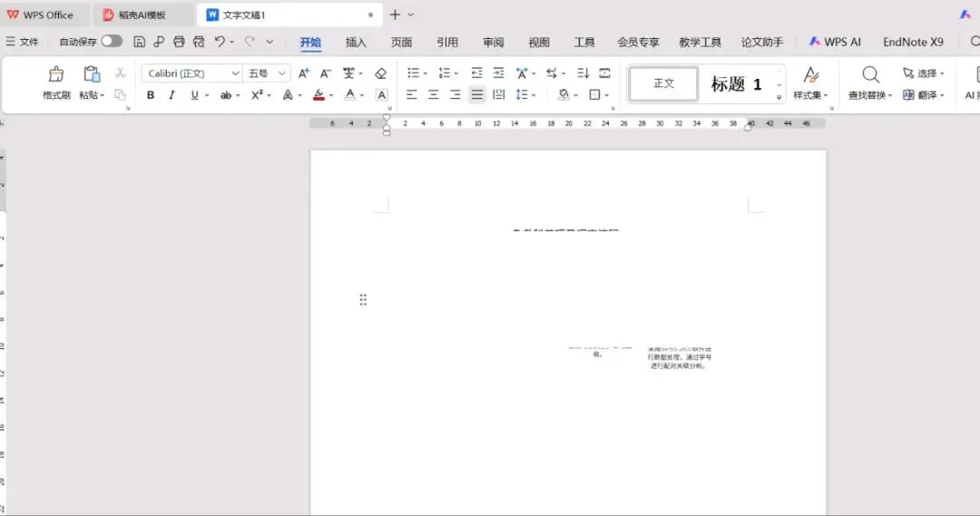Decrease font size with A- icon
This screenshot has height=516, width=980.
click(325, 73)
